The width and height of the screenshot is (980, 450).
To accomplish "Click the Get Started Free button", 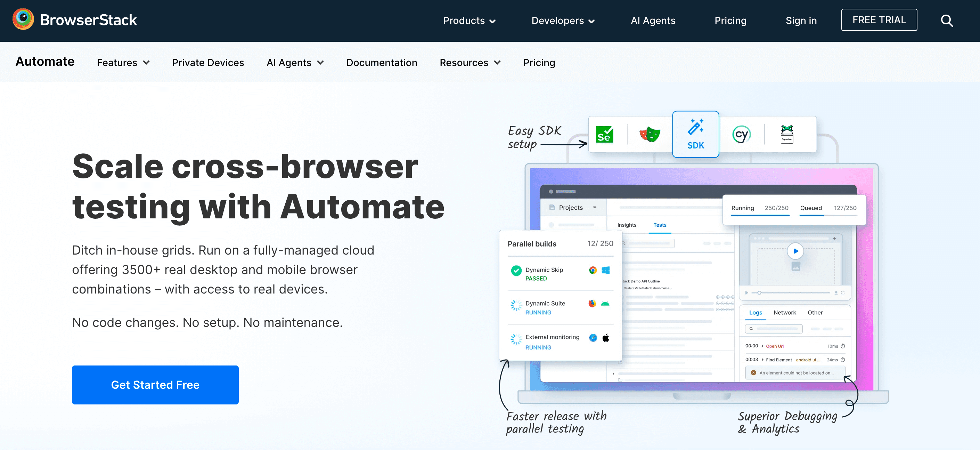I will click(155, 385).
